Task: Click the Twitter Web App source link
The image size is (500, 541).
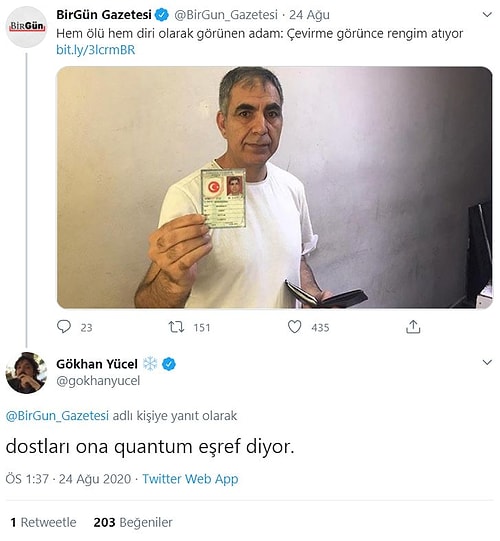Action: click(x=190, y=479)
